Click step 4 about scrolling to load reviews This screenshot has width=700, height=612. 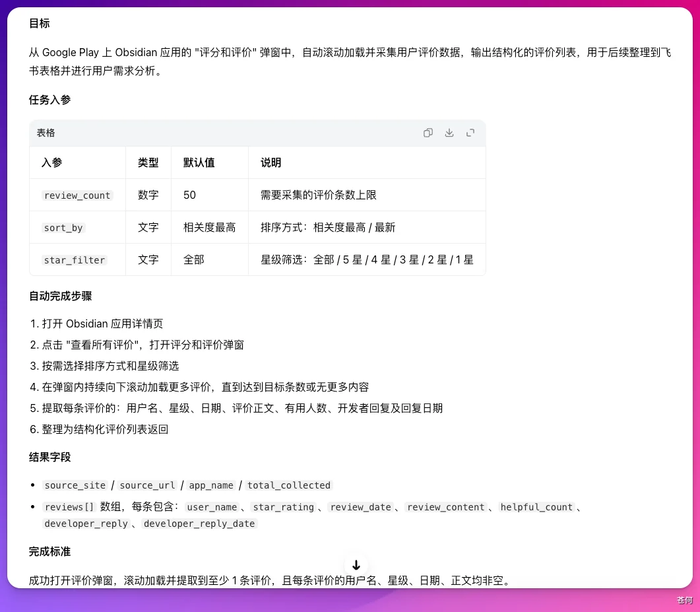(199, 387)
